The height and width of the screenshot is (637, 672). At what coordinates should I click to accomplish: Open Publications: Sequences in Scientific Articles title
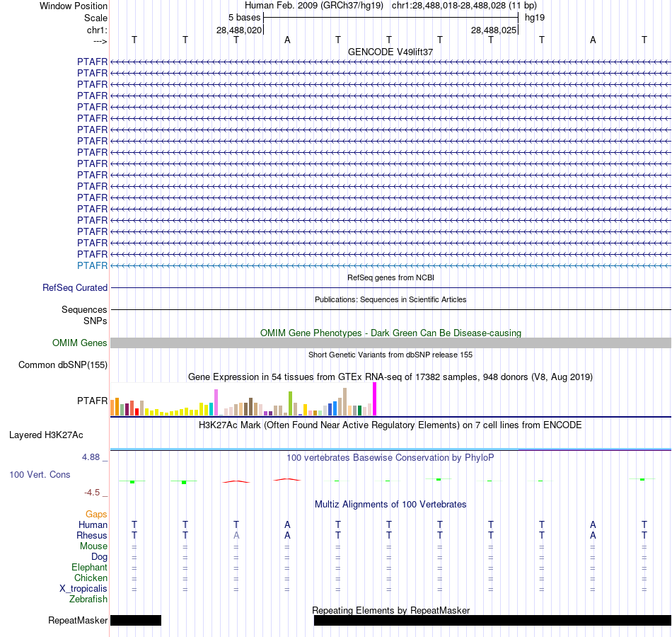coord(390,299)
